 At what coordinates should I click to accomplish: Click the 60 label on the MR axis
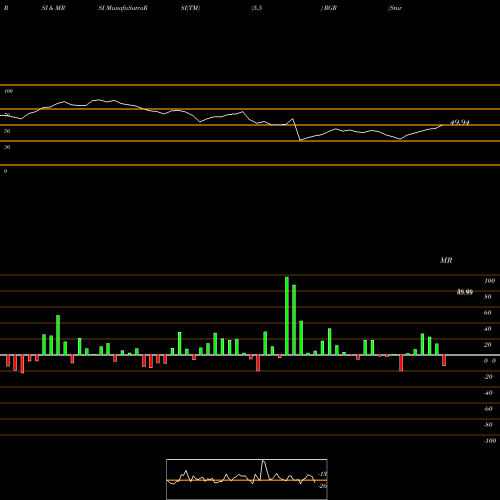[x=488, y=313]
